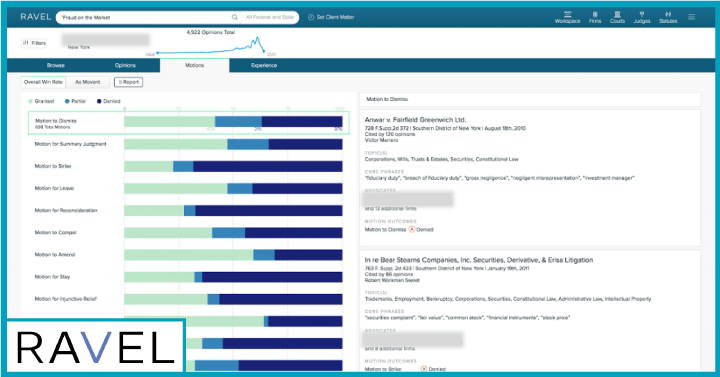The width and height of the screenshot is (720, 377).
Task: Select the Overall Win Rate toggle
Action: pos(43,82)
